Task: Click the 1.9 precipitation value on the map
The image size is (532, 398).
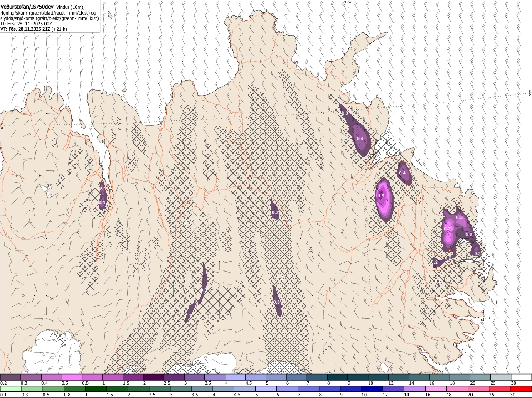Action: (381, 196)
